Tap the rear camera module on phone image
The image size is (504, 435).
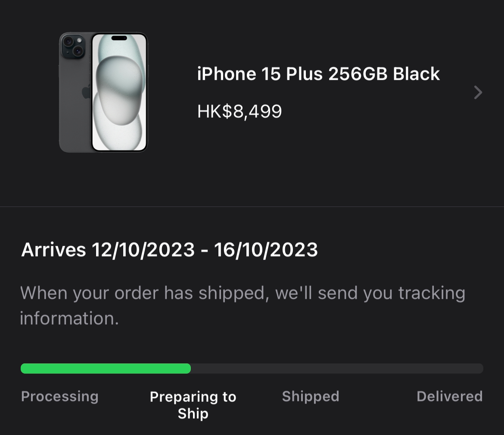coord(73,47)
